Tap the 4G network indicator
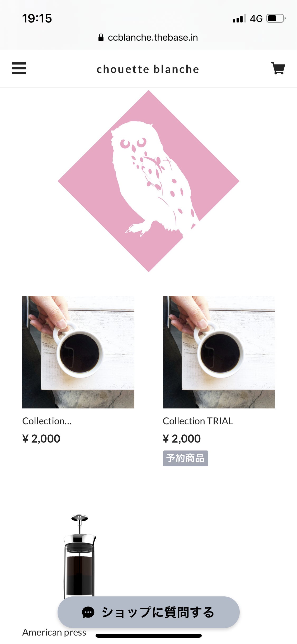Screen dimensions: 297x644 point(256,19)
